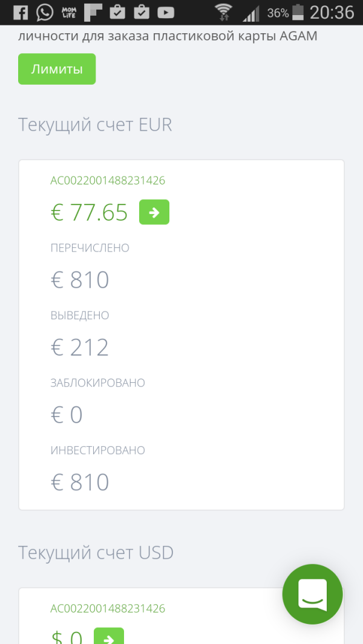
Task: Tap the battery icon in status bar
Action: (298, 12)
